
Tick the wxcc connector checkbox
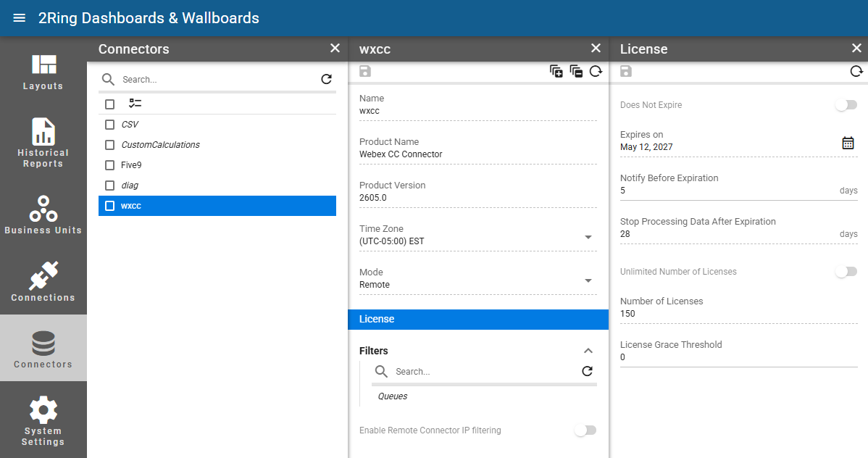[x=109, y=206]
